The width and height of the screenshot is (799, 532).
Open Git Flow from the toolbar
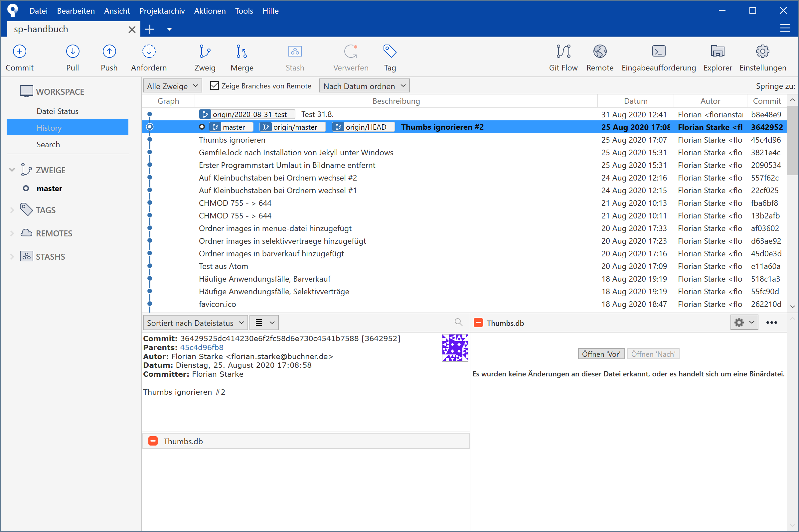tap(563, 52)
